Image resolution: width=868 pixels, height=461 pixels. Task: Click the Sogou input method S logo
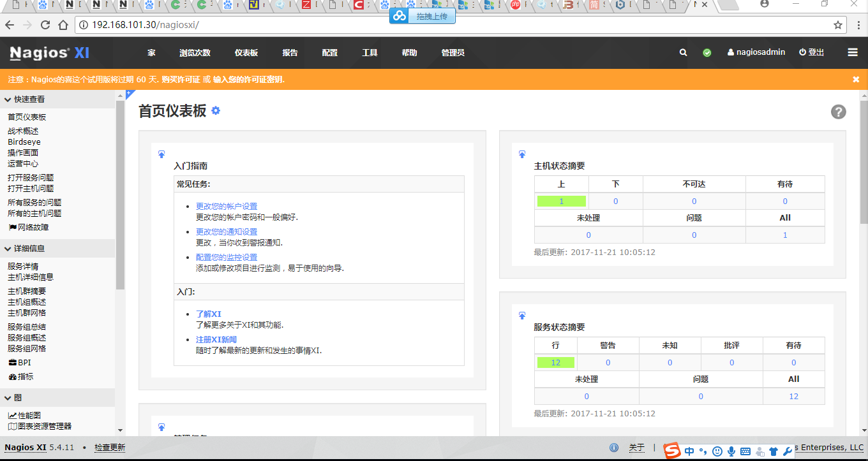point(672,451)
